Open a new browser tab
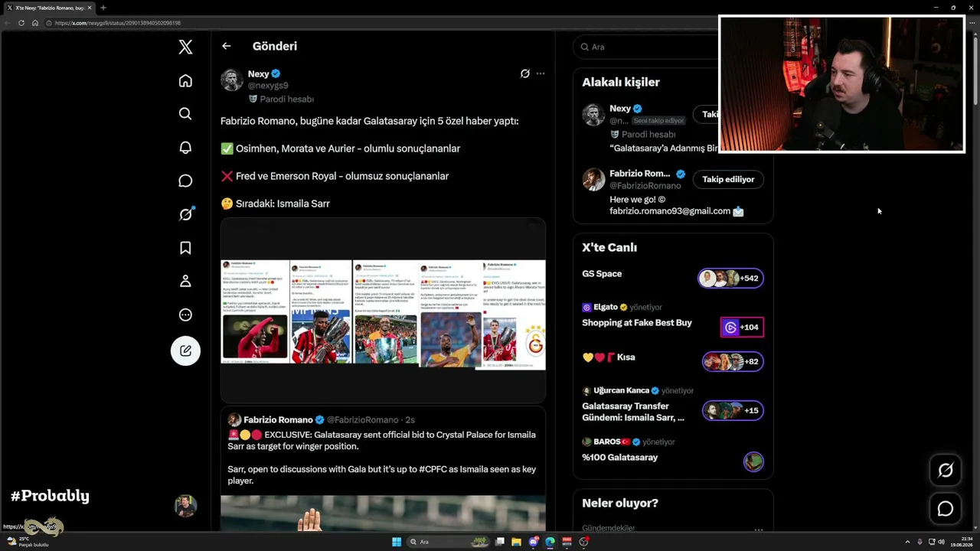This screenshot has height=551, width=980. tap(103, 8)
